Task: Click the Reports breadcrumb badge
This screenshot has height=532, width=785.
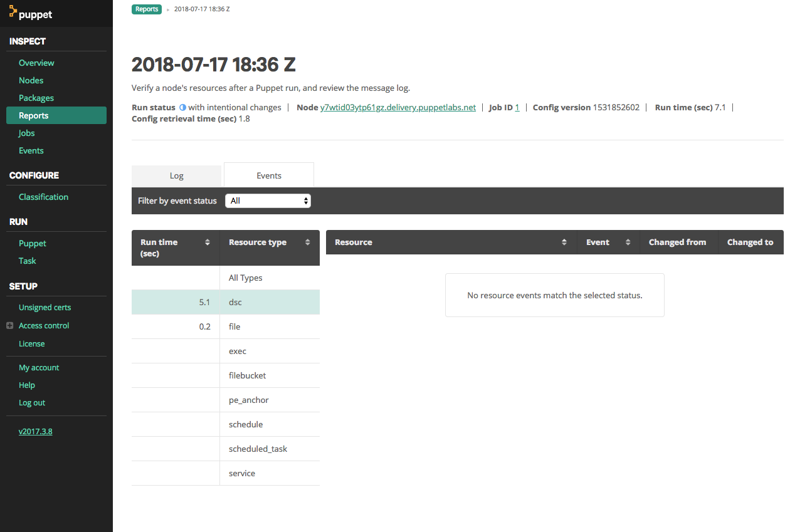Action: pyautogui.click(x=146, y=9)
